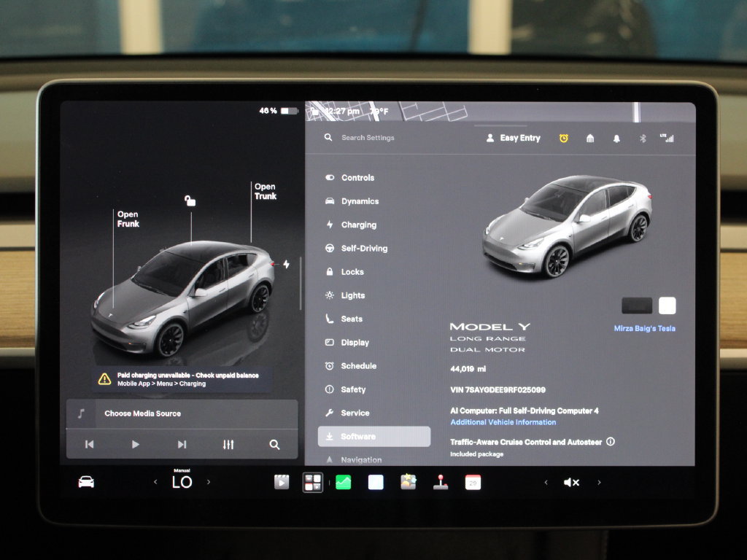Select the white color swatch
The width and height of the screenshot is (747, 560).
click(667, 306)
